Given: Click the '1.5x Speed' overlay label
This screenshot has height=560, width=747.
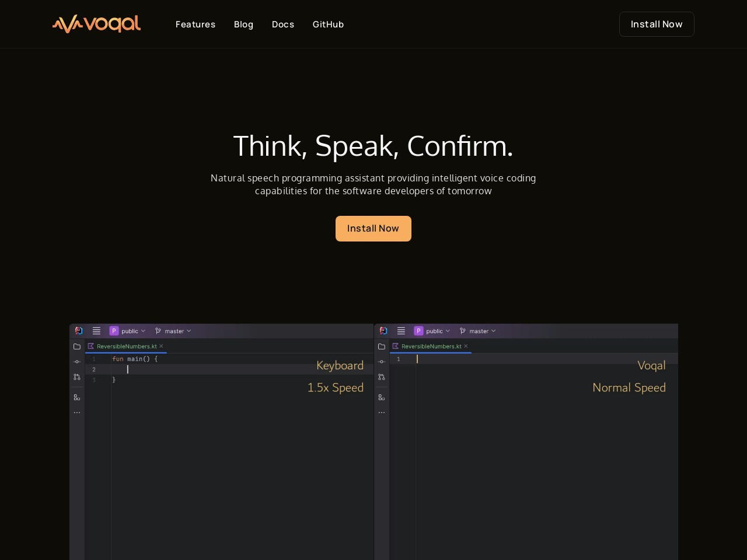Looking at the screenshot, I should 336,387.
